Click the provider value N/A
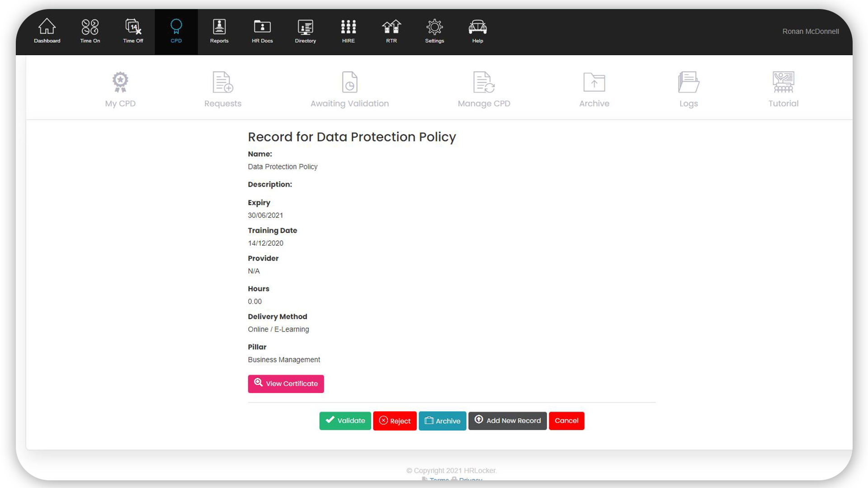The image size is (868, 488). pyautogui.click(x=254, y=271)
